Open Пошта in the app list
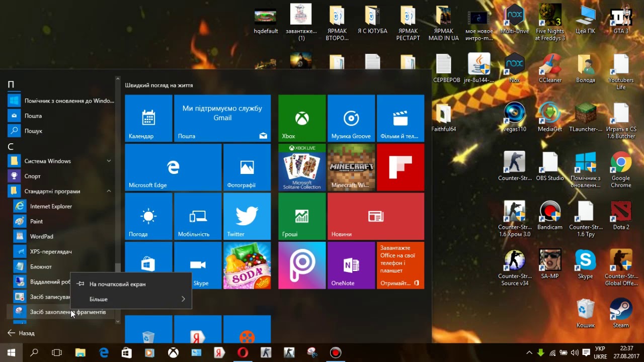The height and width of the screenshot is (362, 644). 60,116
